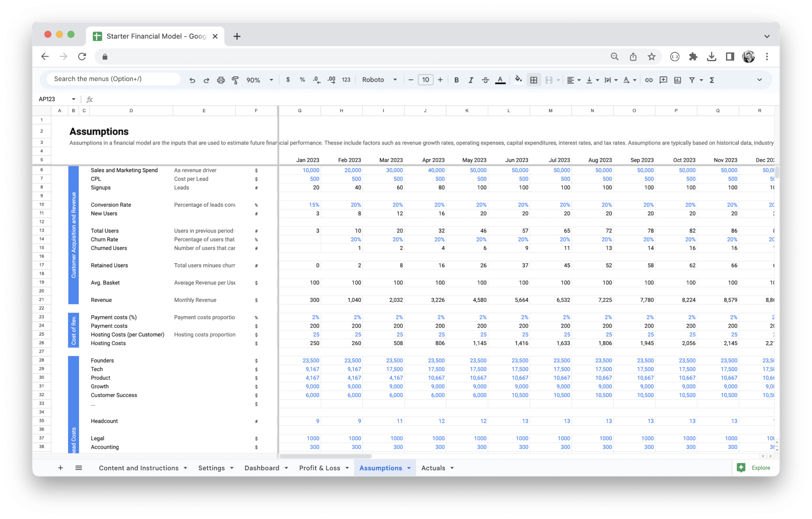Viewport: 812px width, 519px height.
Task: Toggle bold formatting
Action: (456, 80)
